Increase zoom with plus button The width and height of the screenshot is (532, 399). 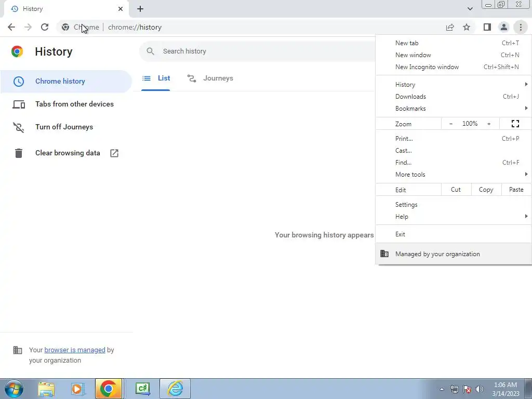click(489, 124)
